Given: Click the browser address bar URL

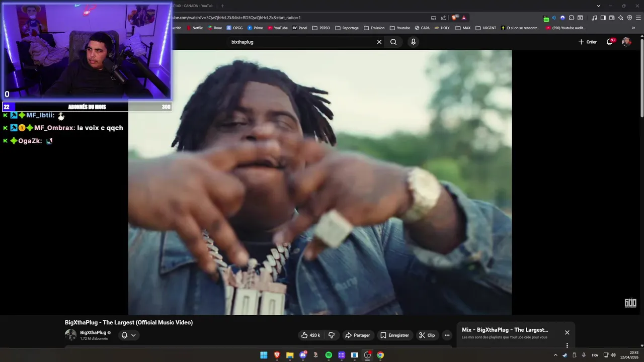Looking at the screenshot, I should tap(236, 18).
